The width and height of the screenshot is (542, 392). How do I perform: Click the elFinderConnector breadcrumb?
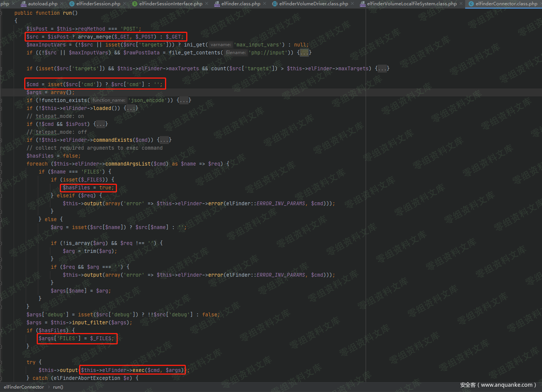(x=24, y=387)
